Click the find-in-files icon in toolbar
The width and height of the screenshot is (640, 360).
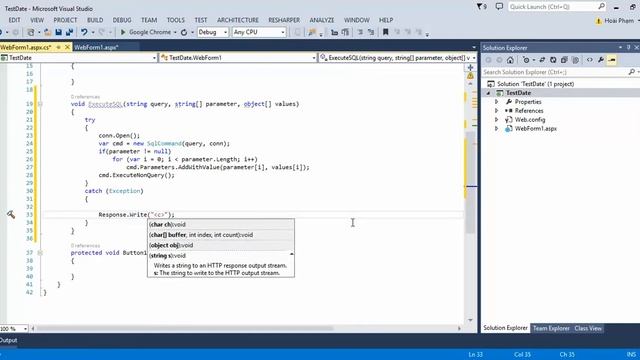click(312, 32)
